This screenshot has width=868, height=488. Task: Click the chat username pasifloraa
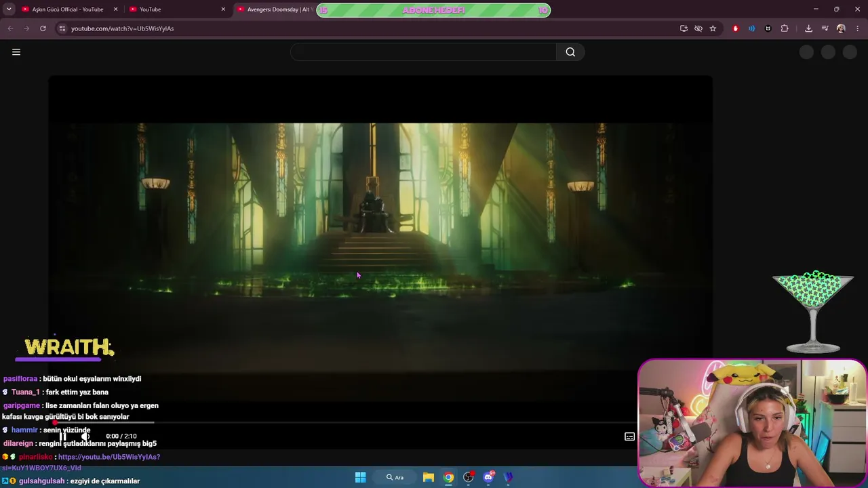point(20,379)
